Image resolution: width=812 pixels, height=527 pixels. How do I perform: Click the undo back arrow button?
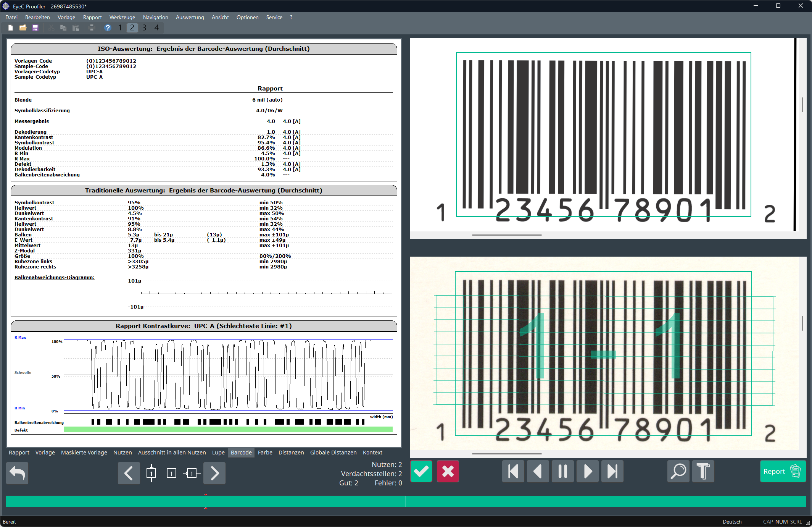coord(17,473)
